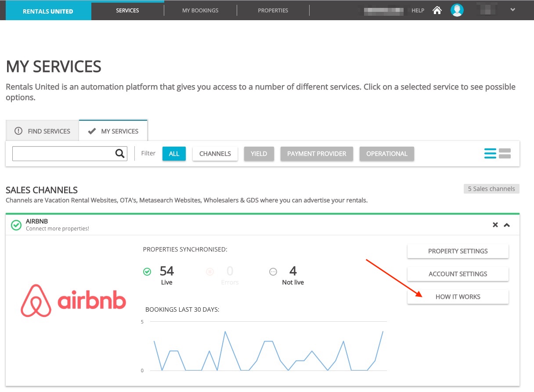This screenshot has width=534, height=392.
Task: Filter services by Operational
Action: click(x=387, y=154)
